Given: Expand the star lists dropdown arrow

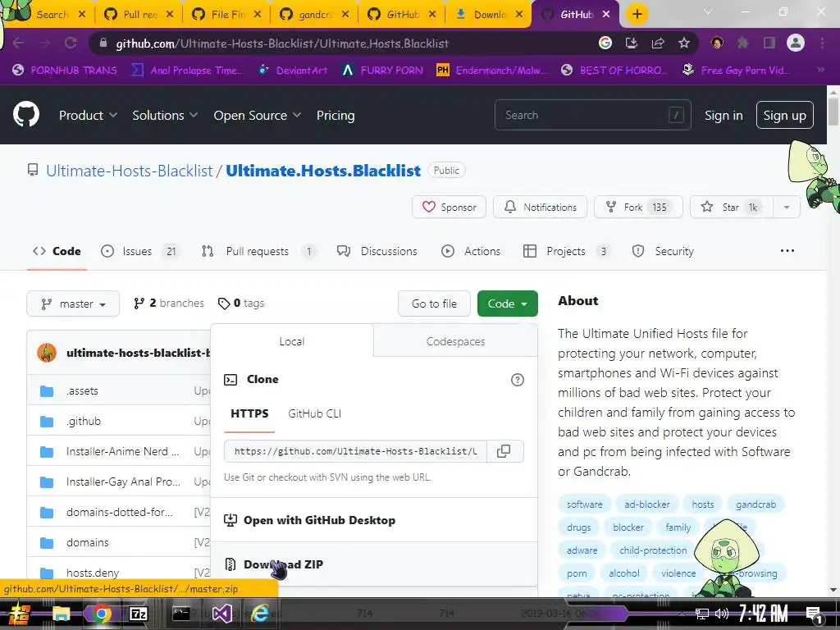Looking at the screenshot, I should 787,207.
